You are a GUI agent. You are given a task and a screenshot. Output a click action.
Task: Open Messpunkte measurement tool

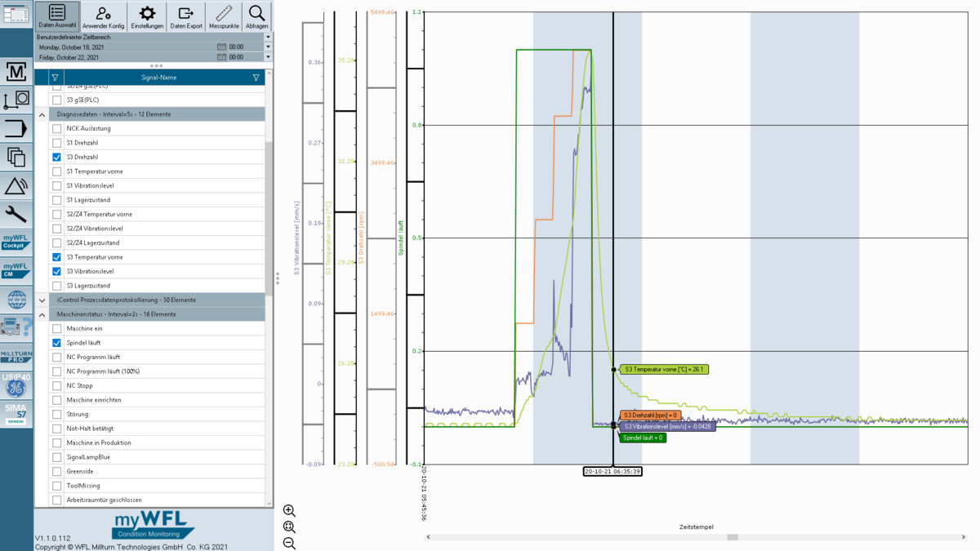(222, 16)
